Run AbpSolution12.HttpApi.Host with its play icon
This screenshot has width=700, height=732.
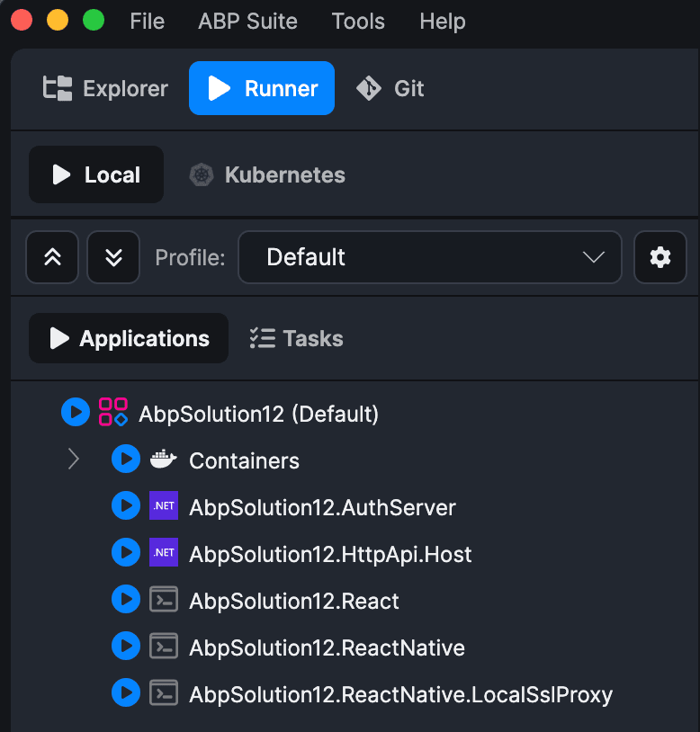click(x=126, y=552)
